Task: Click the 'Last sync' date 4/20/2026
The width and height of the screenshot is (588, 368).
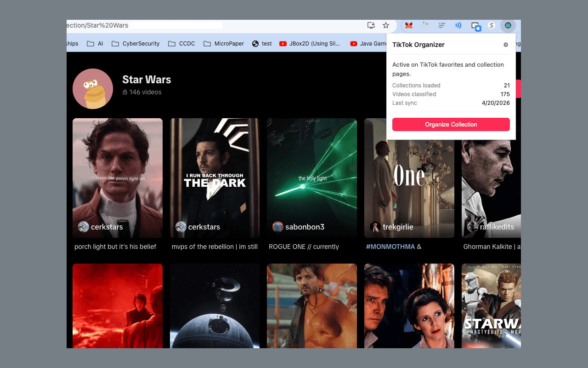Action: pyautogui.click(x=496, y=103)
